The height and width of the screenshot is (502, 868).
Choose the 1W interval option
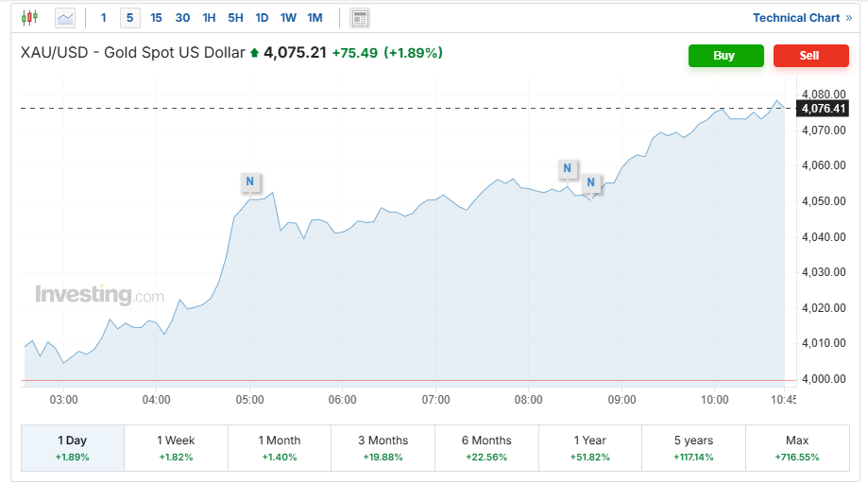[x=288, y=17]
